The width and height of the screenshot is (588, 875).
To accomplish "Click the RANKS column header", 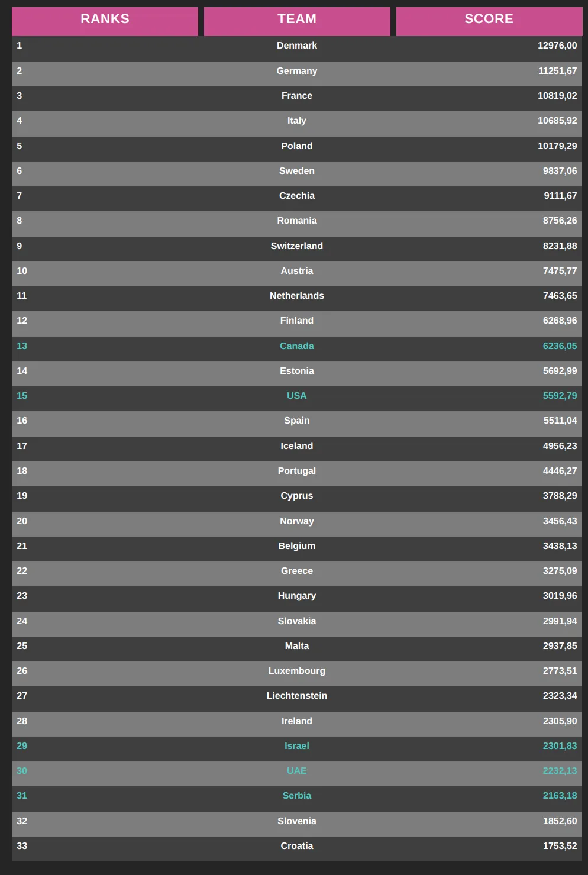I will coord(105,19).
